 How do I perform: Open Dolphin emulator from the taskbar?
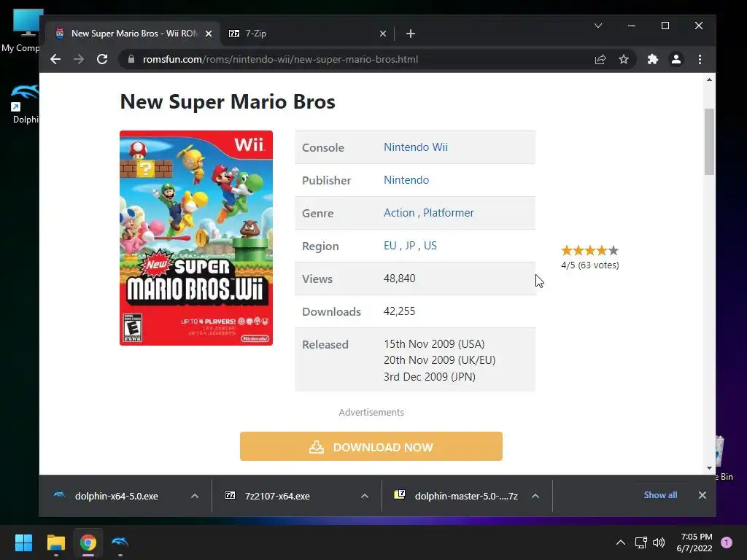point(120,542)
